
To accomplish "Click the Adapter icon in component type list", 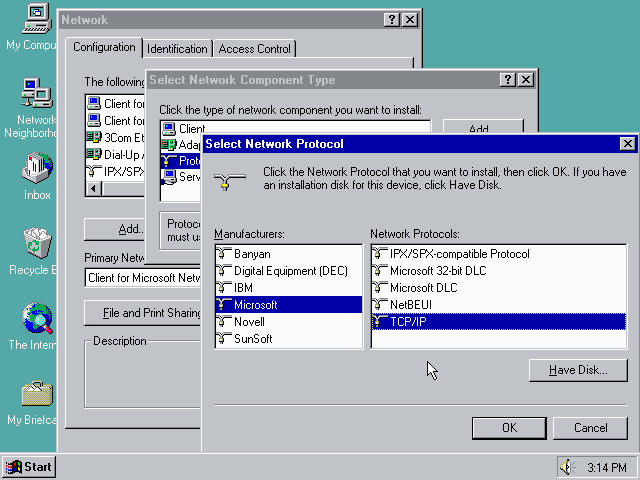I will pyautogui.click(x=169, y=144).
